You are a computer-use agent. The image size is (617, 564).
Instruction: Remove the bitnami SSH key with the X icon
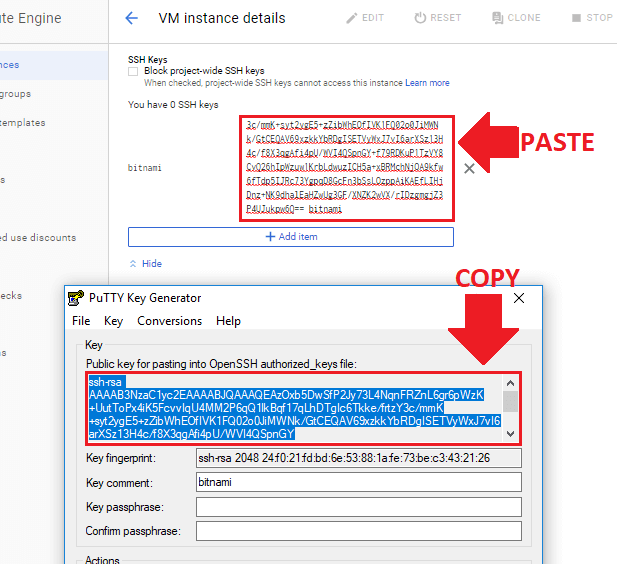point(469,168)
